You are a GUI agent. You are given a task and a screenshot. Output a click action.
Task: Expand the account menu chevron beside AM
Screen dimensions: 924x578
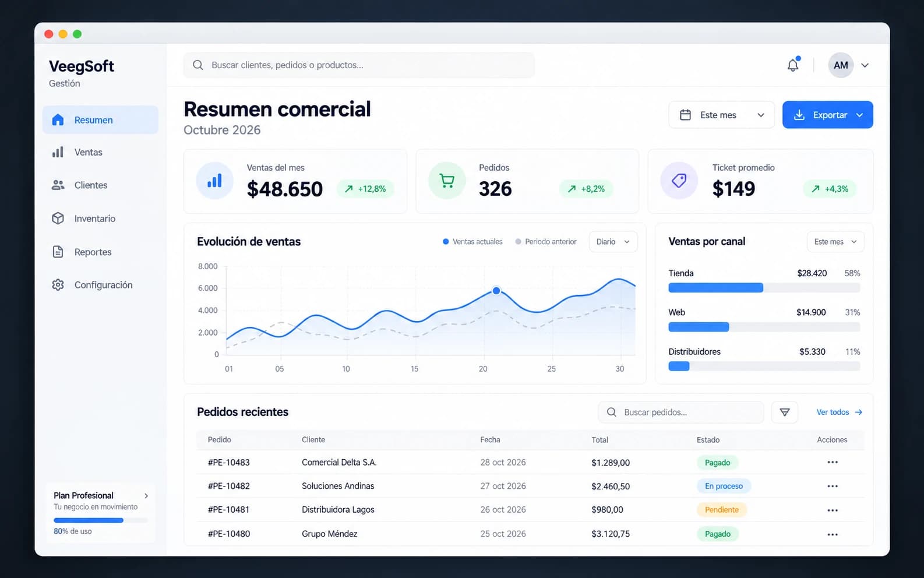(x=865, y=65)
